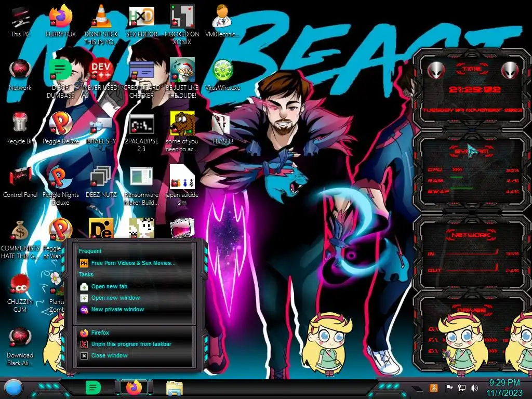Open the green app icon labeled DUMBASS
532x399 pixels.
point(60,78)
